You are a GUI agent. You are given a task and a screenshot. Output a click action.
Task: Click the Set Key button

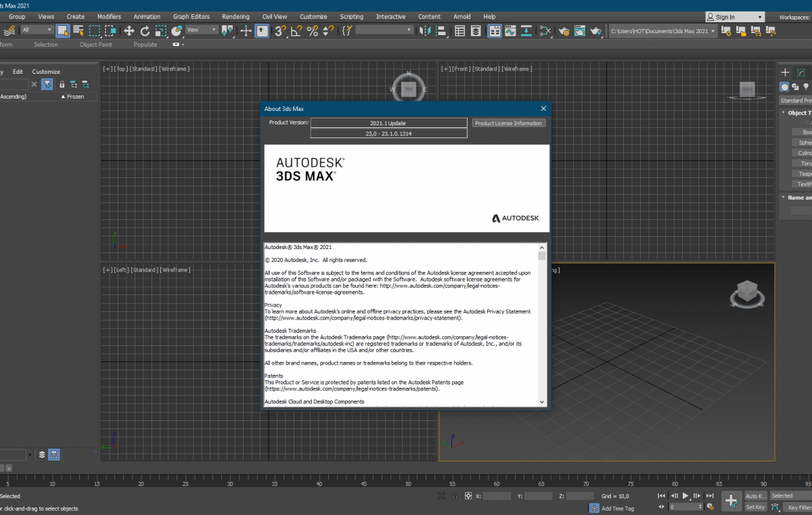click(756, 507)
